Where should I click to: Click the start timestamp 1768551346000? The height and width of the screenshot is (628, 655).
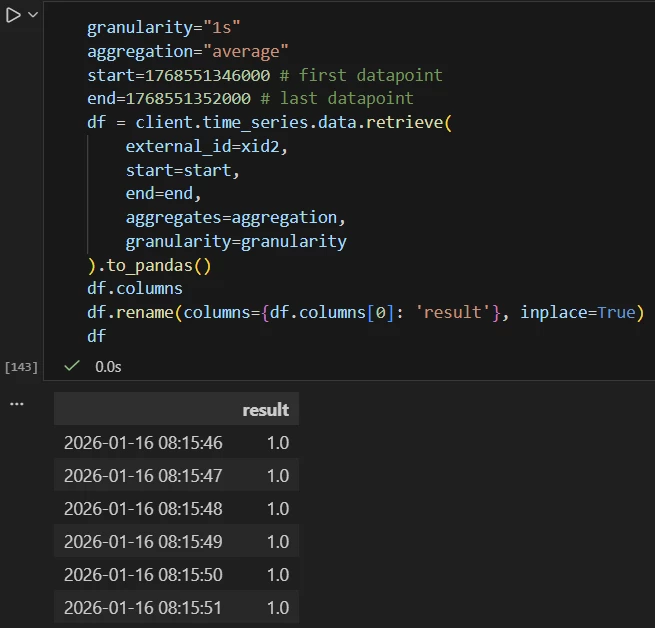point(203,75)
